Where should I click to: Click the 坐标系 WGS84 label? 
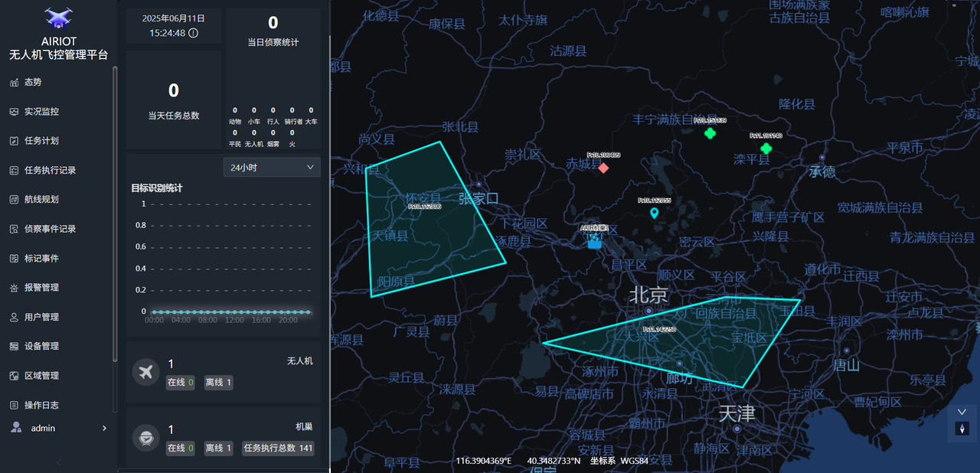click(619, 461)
